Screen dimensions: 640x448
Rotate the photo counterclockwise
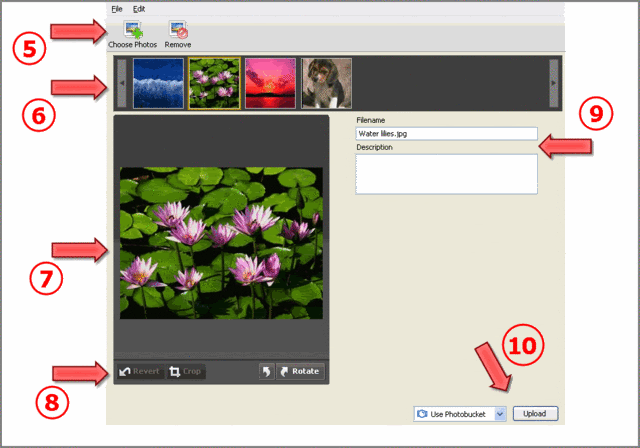tap(267, 372)
